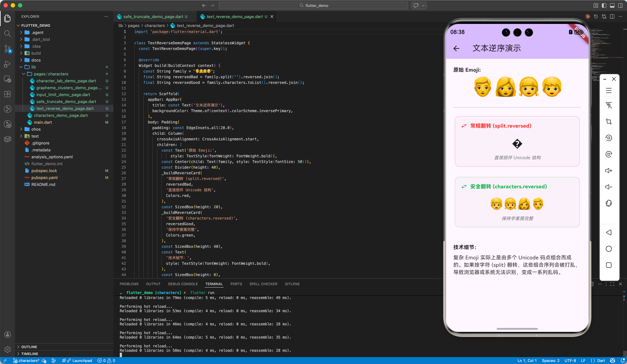This screenshot has width=627, height=364.
Task: Expand the OUTLINE section
Action: [29, 347]
